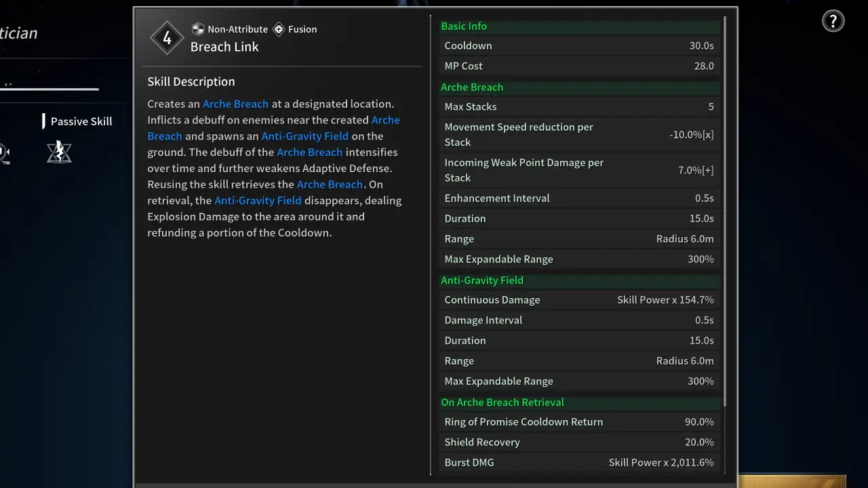Select the On Arche Breach Retrieval header
Screen dimensions: 868x488
(502, 403)
